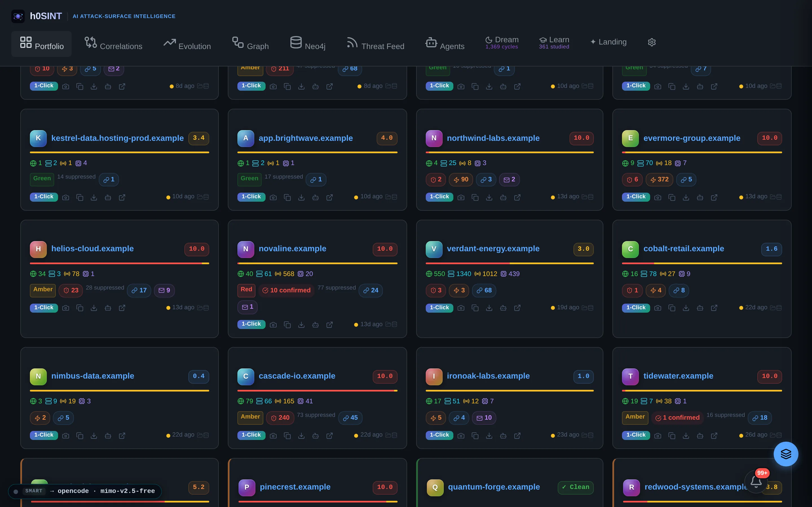The width and height of the screenshot is (812, 507).
Task: Toggle view icons on nimbus-data.example card
Action: 203,435
